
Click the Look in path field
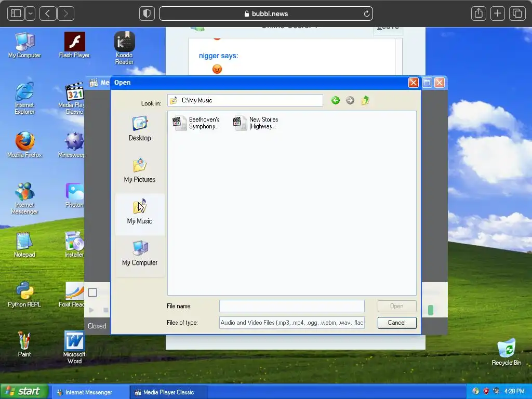(x=245, y=100)
